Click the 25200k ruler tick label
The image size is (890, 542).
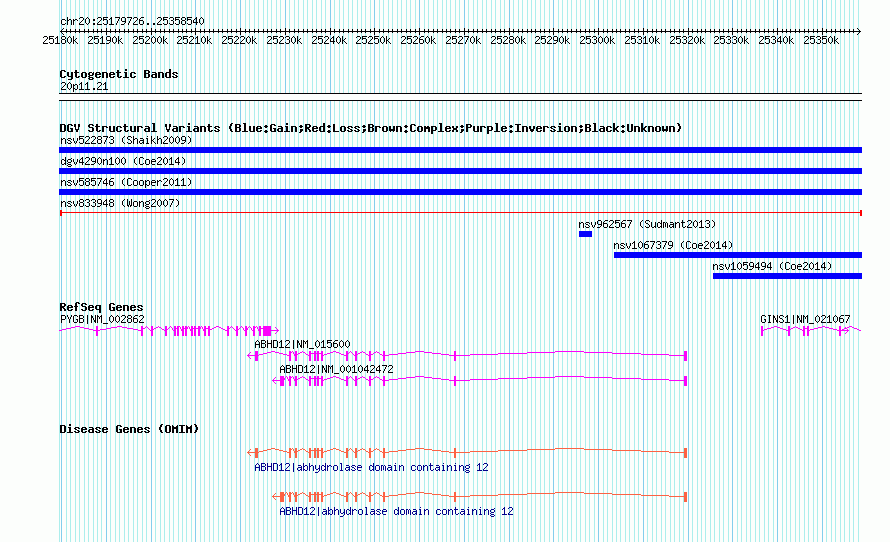150,40
